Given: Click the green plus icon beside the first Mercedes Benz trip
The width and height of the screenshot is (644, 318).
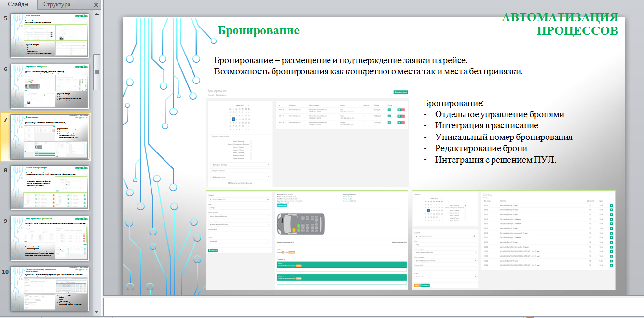Looking at the screenshot, I should click(x=612, y=205).
